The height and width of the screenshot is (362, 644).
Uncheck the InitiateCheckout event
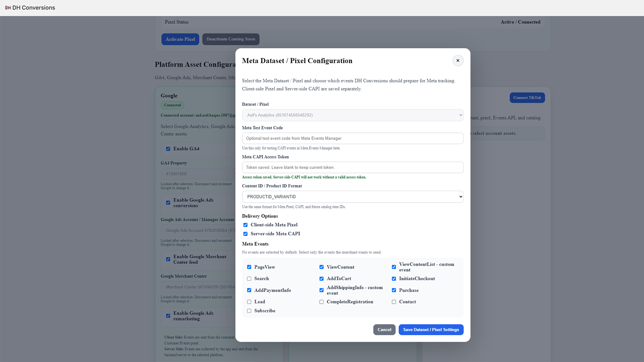(x=394, y=279)
